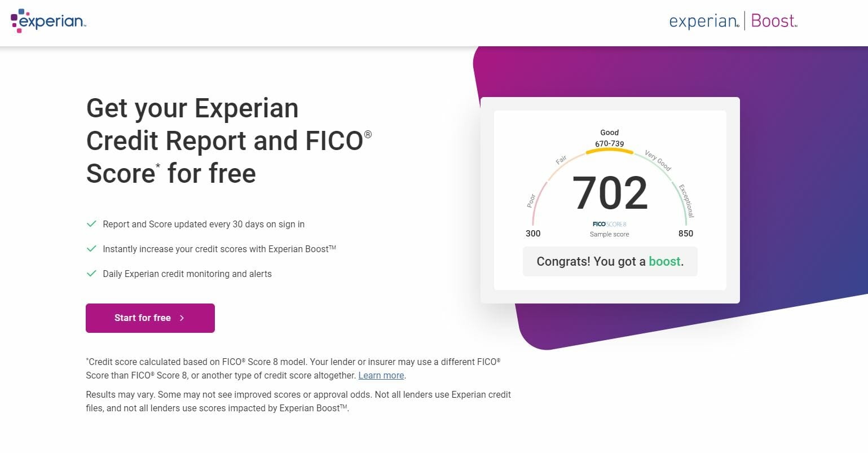Open the Learn more link
The height and width of the screenshot is (453, 868).
click(x=381, y=375)
